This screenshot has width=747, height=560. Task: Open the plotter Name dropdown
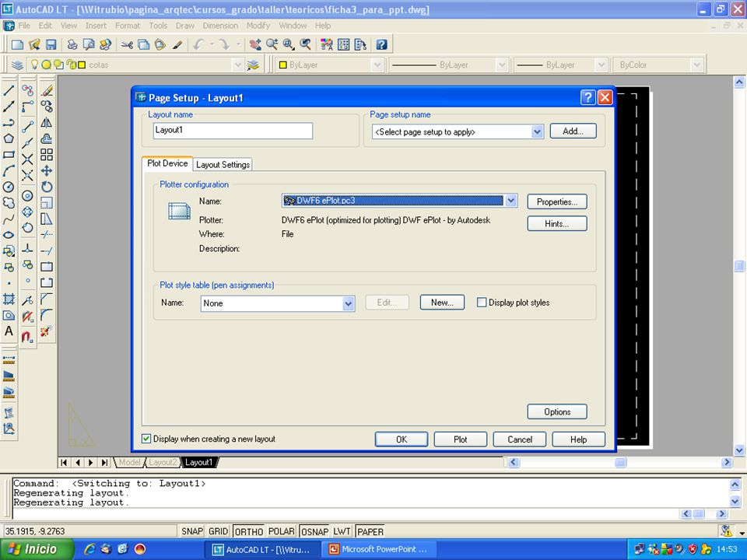click(510, 201)
